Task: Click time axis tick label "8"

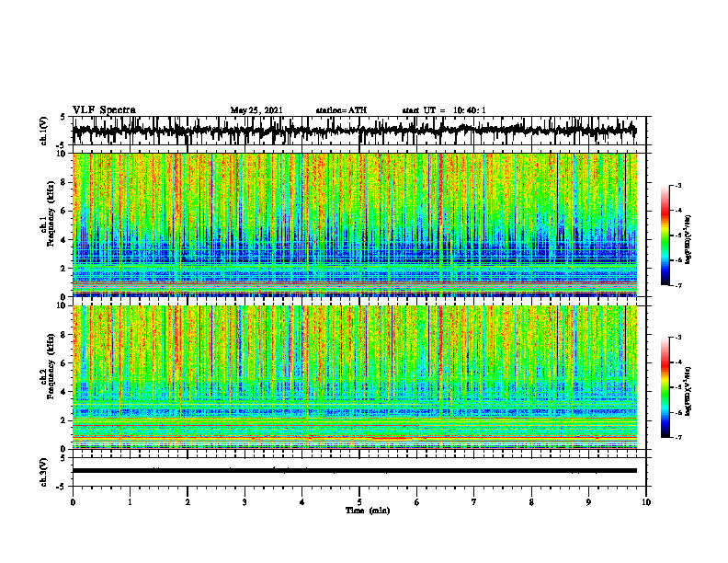Action: 531,502
